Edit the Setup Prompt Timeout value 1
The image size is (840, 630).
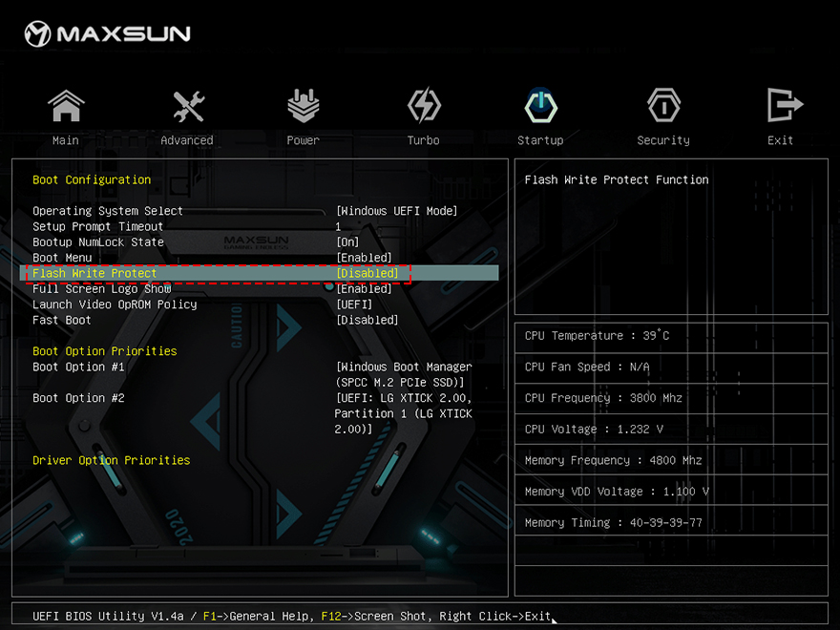(338, 226)
